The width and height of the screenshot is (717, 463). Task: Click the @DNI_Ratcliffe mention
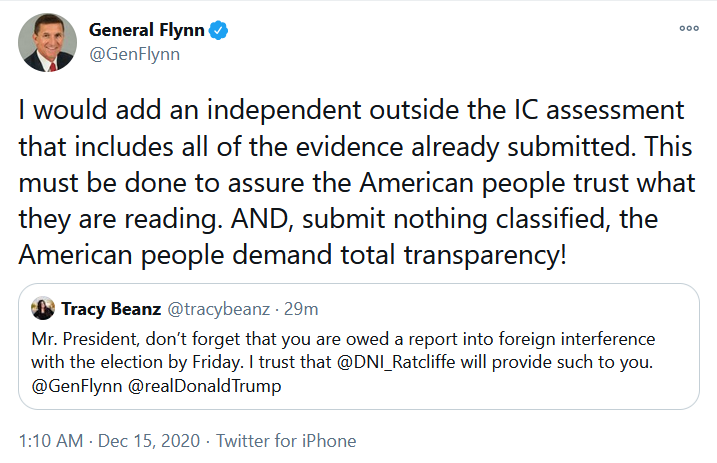(x=396, y=362)
